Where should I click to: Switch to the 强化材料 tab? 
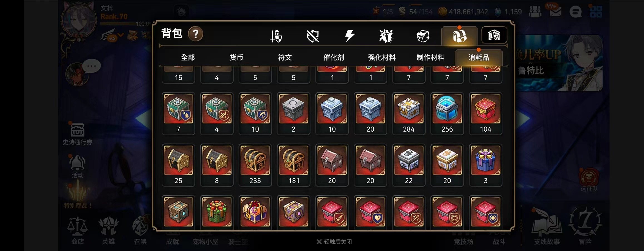click(382, 57)
